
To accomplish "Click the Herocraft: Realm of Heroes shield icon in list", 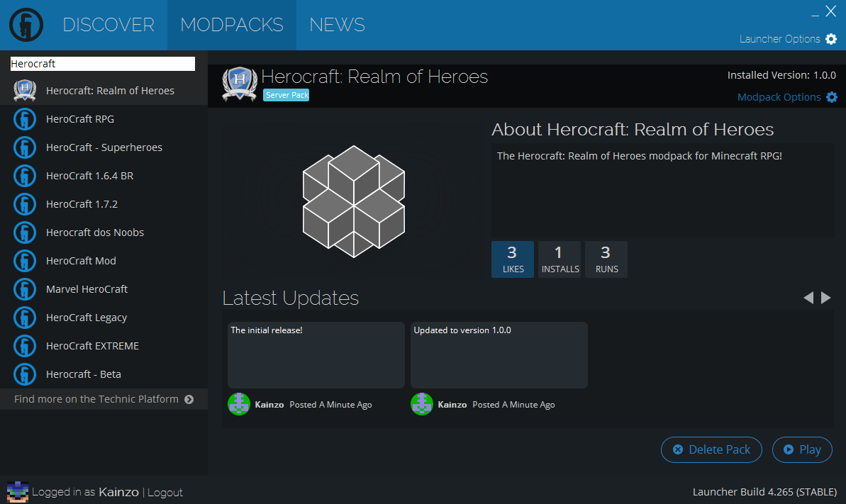I will click(25, 91).
